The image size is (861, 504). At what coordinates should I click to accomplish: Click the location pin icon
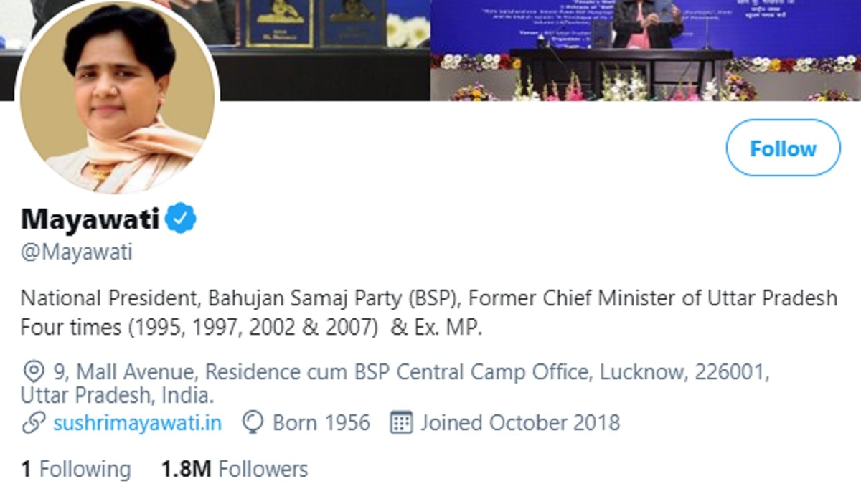tap(32, 372)
